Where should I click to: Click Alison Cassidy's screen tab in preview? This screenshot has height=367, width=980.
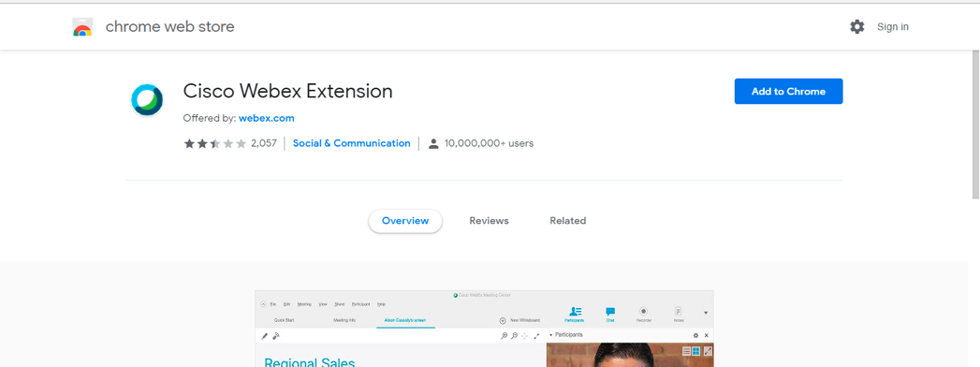click(405, 320)
